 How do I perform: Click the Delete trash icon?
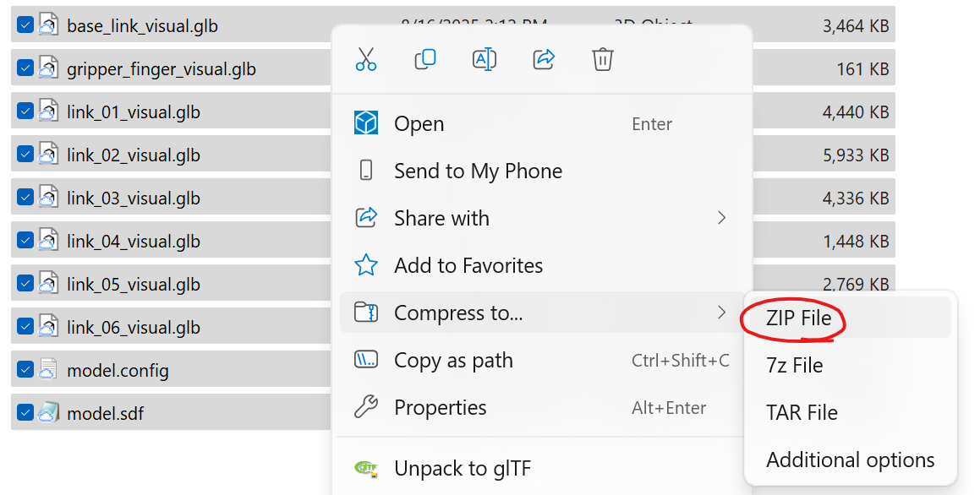tap(602, 59)
